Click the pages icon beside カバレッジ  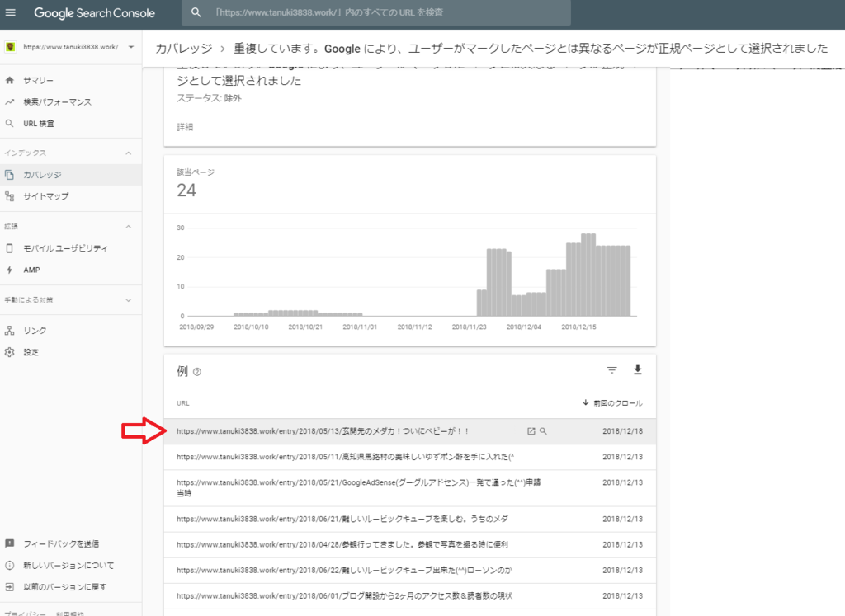click(x=9, y=175)
